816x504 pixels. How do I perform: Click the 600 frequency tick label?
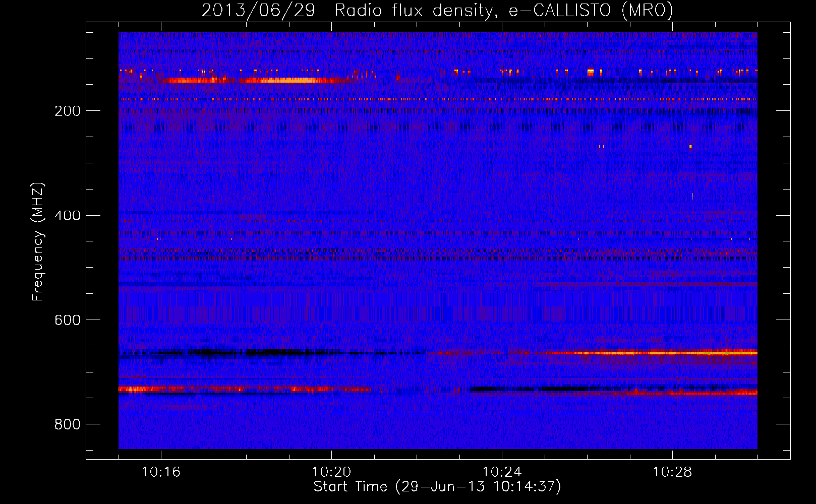tap(68, 320)
